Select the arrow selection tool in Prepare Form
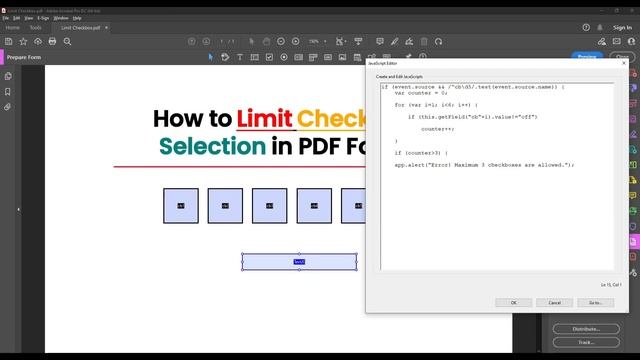 [211, 58]
